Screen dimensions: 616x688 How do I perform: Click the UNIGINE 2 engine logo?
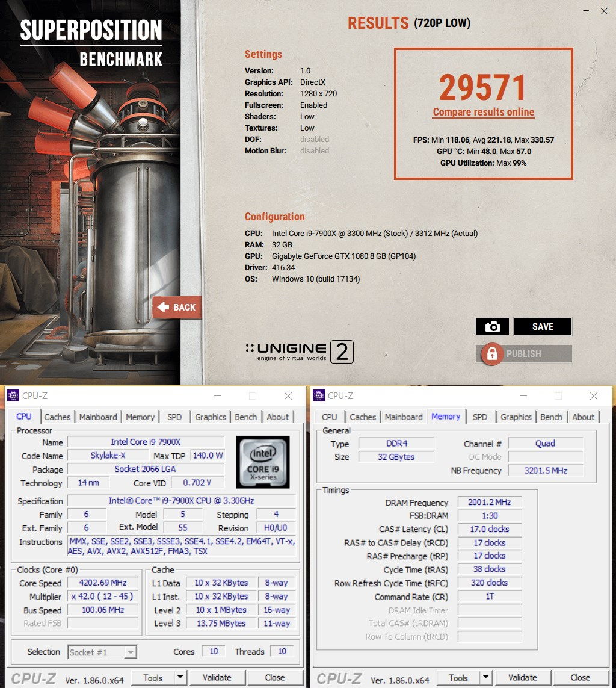coord(300,352)
